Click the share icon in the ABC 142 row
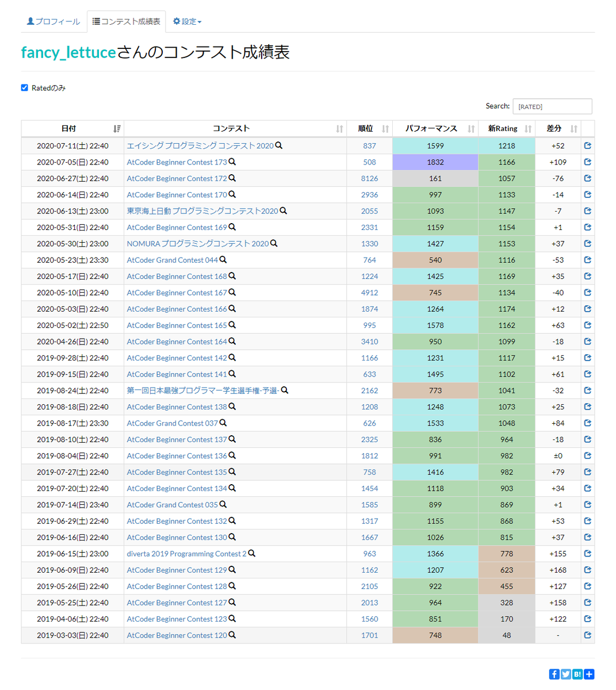This screenshot has width=616, height=690. coord(587,358)
